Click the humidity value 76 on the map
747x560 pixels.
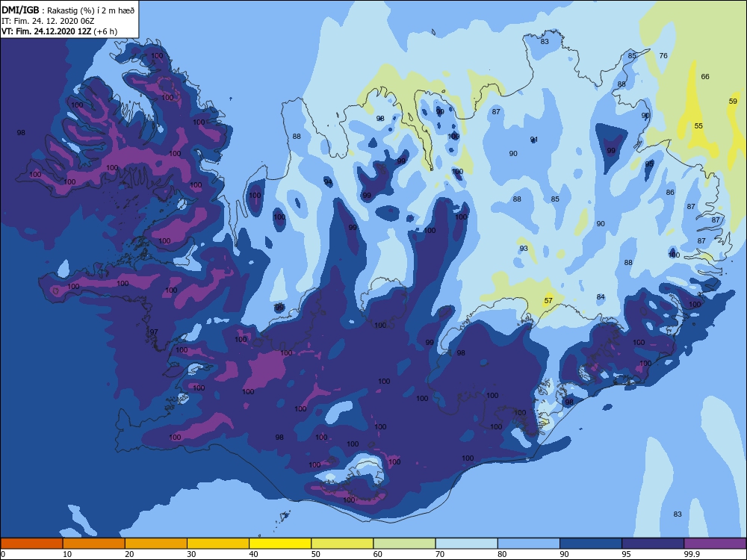[x=663, y=56]
